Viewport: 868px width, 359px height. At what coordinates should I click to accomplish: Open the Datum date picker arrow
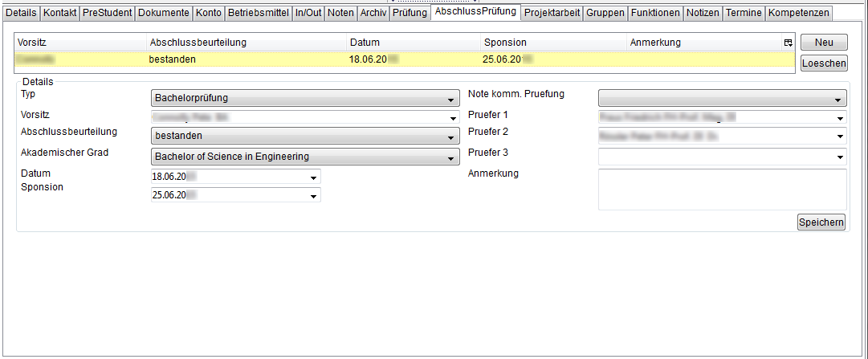pos(313,177)
